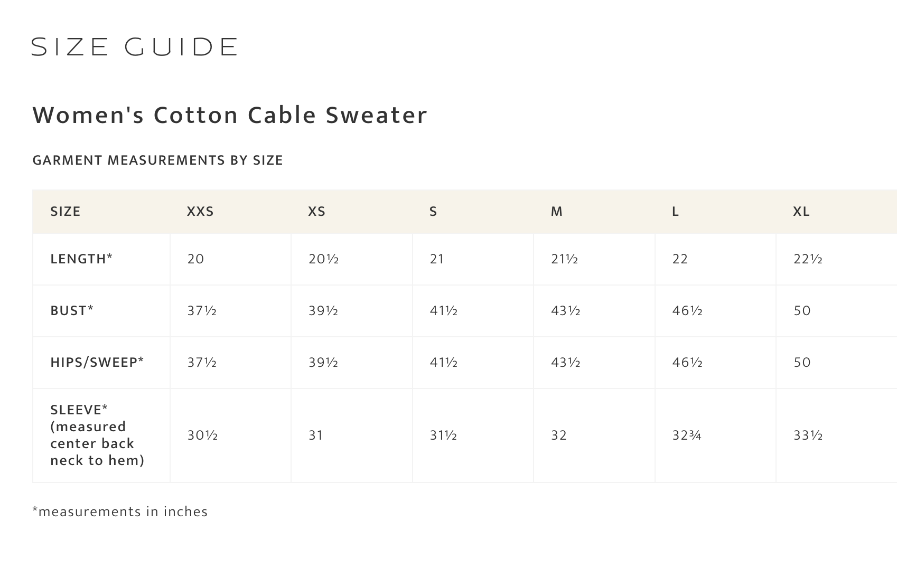The height and width of the screenshot is (588, 897).
Task: Select the S length value 21
Action: click(x=436, y=259)
